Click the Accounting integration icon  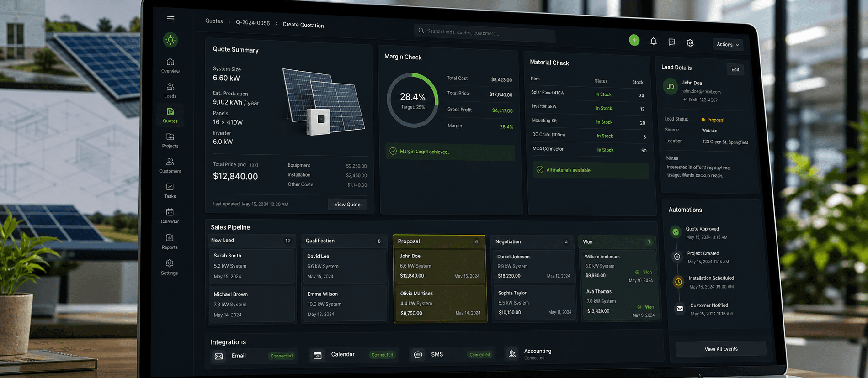[512, 354]
